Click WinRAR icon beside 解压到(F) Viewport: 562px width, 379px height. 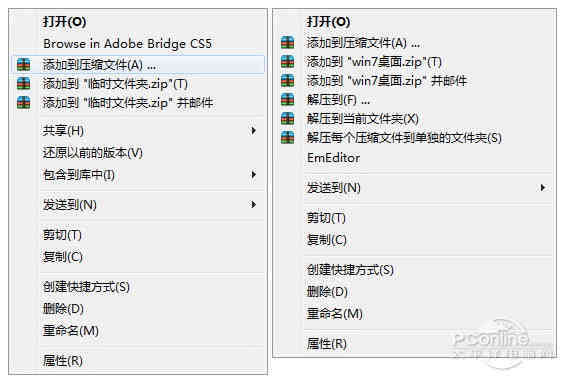pos(287,99)
